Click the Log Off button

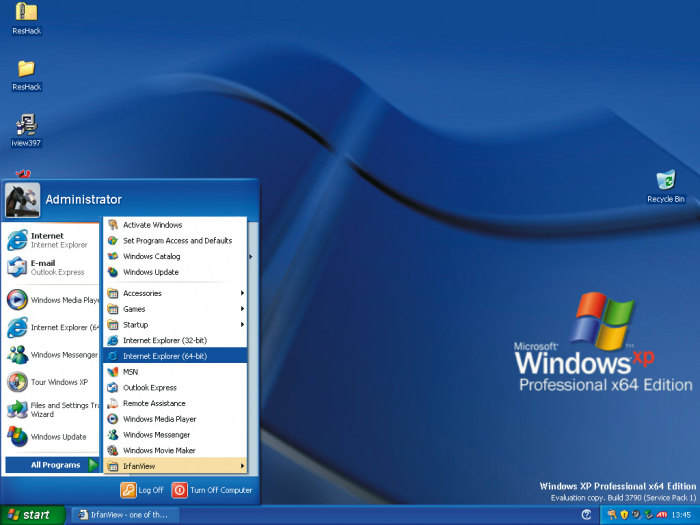pyautogui.click(x=142, y=490)
